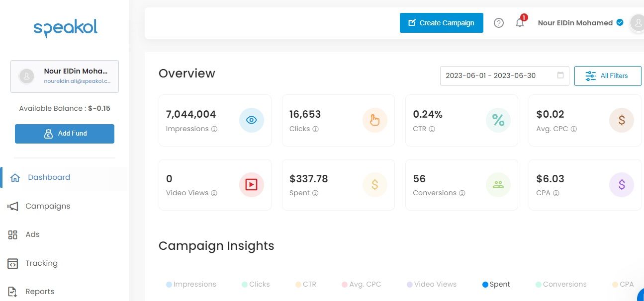Open notifications via the bell icon

click(x=519, y=23)
